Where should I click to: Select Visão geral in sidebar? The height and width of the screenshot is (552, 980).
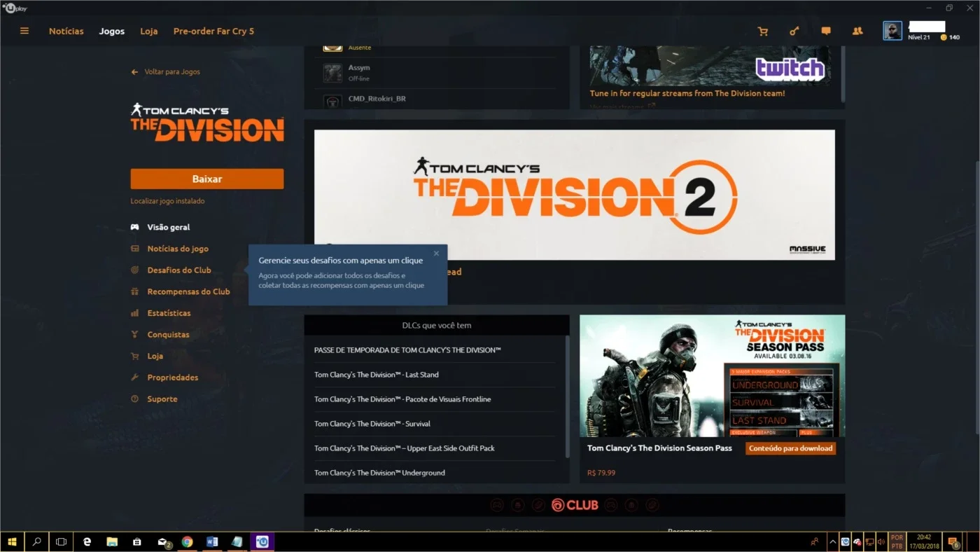point(169,227)
